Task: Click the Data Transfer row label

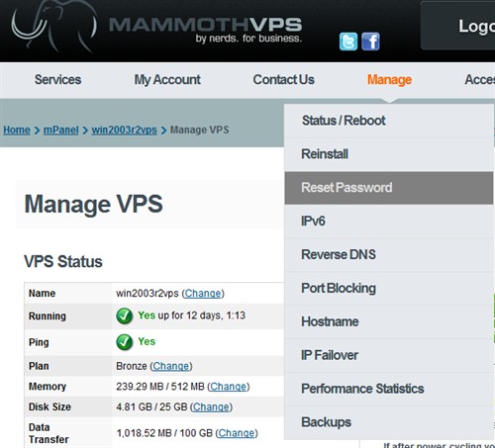Action: pos(49,433)
